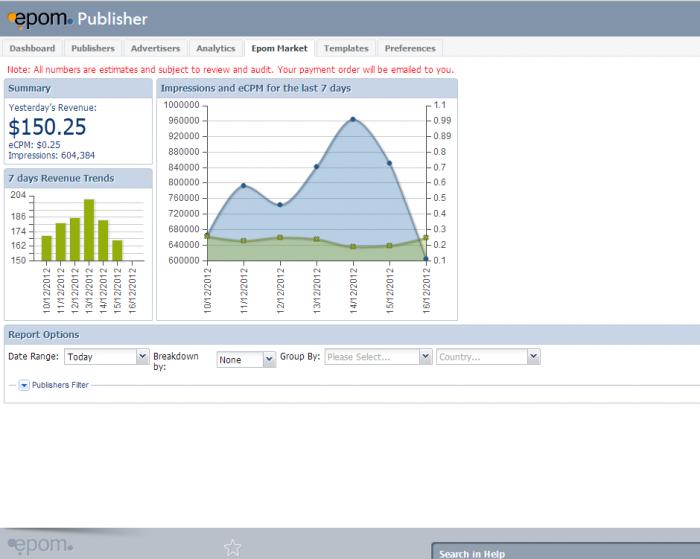This screenshot has width=700, height=559.
Task: Click the Yesterday's Revenue $150.25 amount
Action: coord(47,127)
